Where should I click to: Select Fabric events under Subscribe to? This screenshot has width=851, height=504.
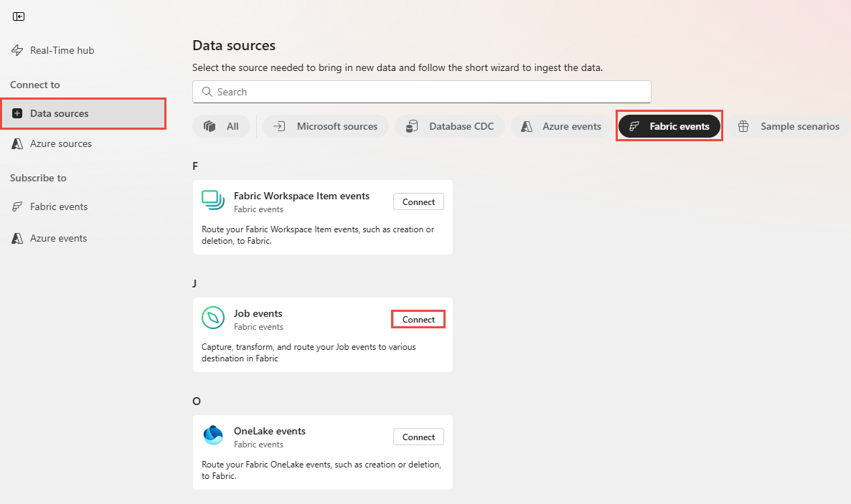57,206
